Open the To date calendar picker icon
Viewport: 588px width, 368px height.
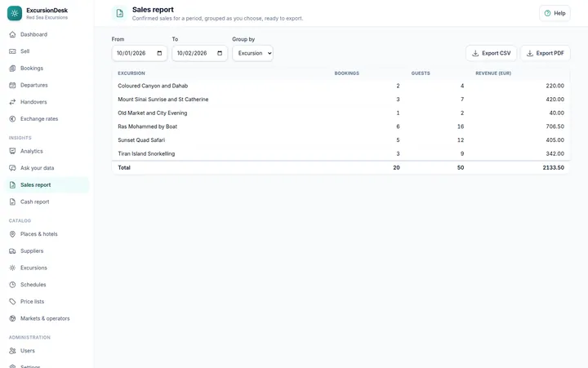(220, 53)
